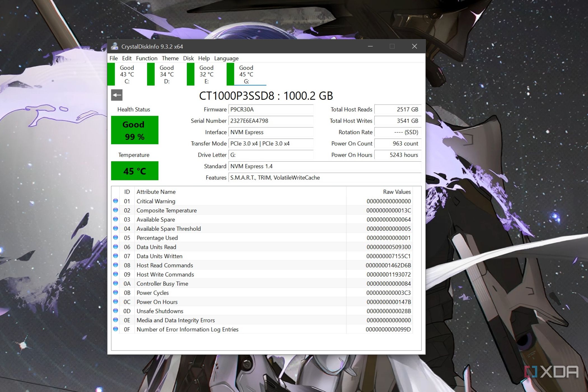Click the previous disk arrow button
Image resolution: width=588 pixels, height=392 pixels.
pyautogui.click(x=117, y=95)
